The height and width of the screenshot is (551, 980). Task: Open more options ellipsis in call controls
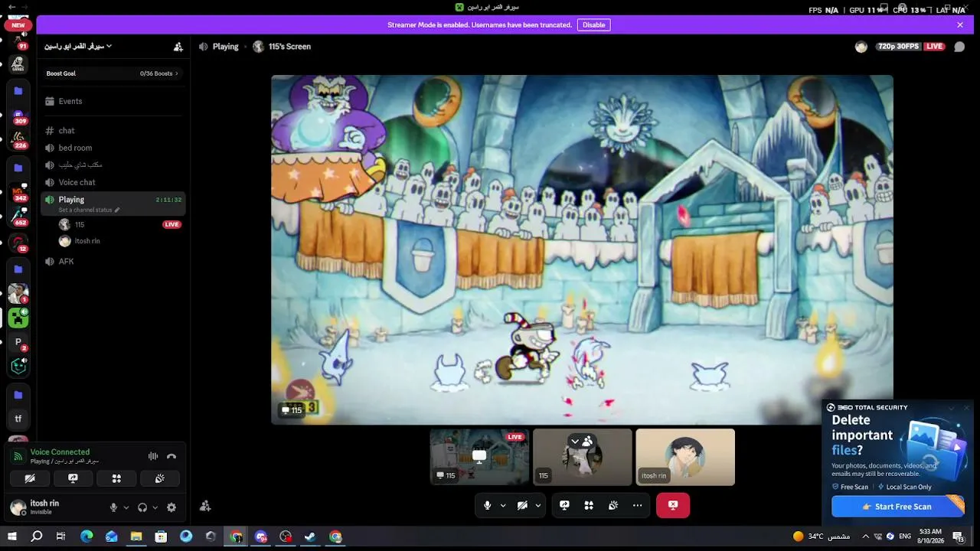pyautogui.click(x=637, y=505)
